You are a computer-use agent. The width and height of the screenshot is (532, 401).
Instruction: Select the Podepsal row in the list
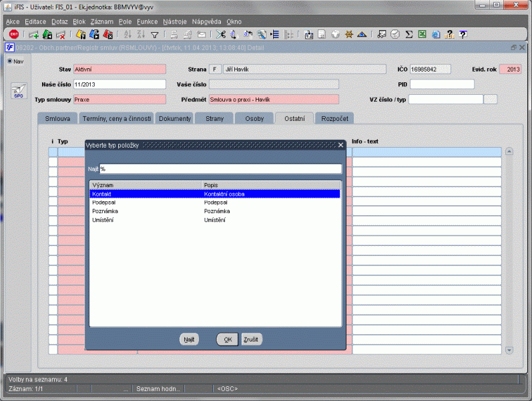coord(215,203)
